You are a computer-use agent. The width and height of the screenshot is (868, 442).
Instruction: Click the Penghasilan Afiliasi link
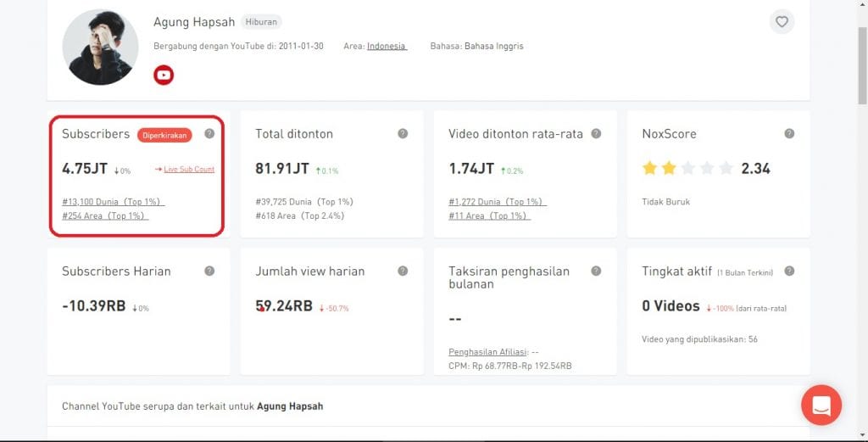pos(486,352)
